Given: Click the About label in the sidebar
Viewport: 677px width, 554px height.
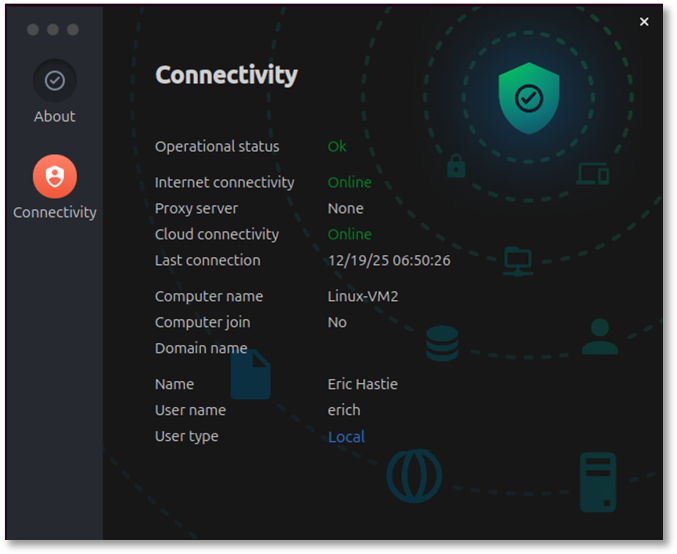Looking at the screenshot, I should tap(54, 116).
